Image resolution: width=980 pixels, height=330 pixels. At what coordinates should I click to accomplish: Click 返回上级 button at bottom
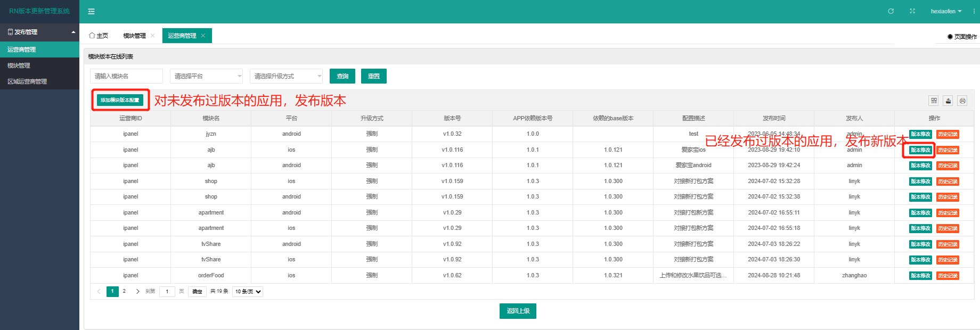pyautogui.click(x=518, y=311)
